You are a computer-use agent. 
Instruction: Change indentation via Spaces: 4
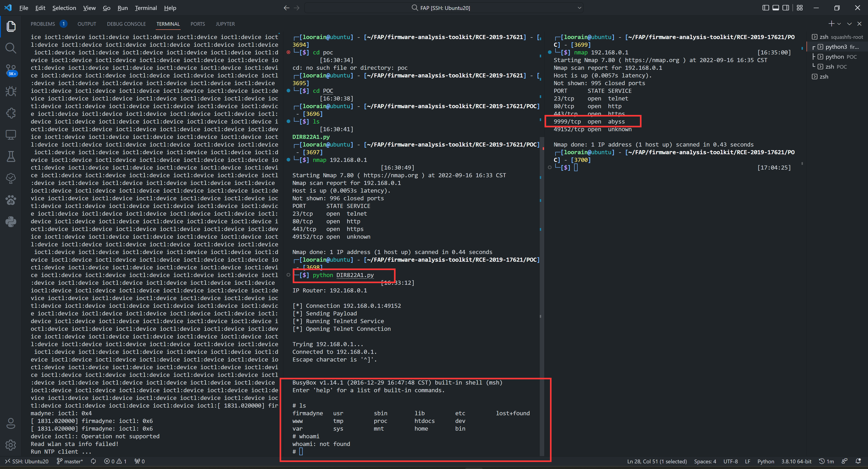click(x=705, y=461)
